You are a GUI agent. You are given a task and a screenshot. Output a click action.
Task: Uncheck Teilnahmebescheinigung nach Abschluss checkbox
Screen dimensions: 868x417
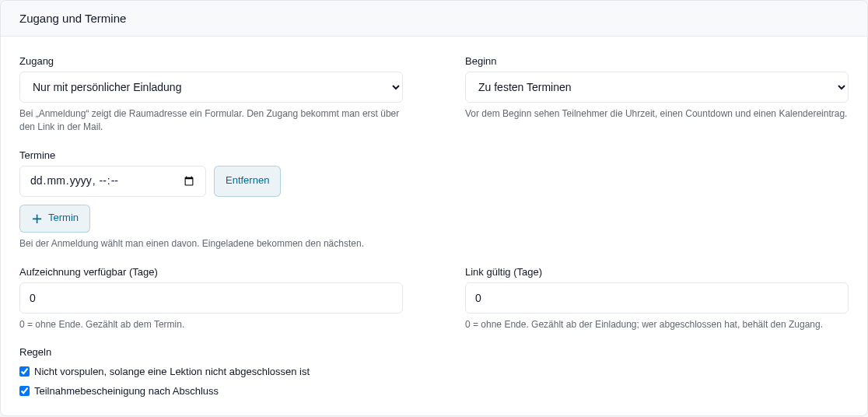(x=24, y=391)
